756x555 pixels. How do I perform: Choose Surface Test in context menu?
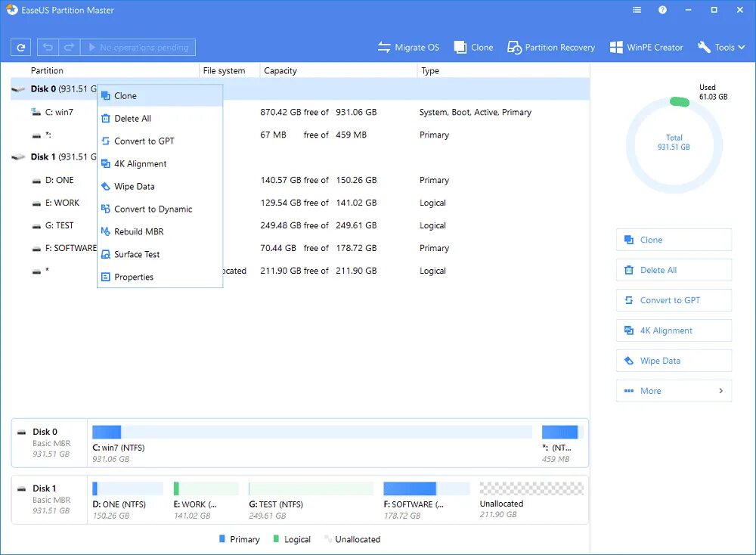pos(160,254)
